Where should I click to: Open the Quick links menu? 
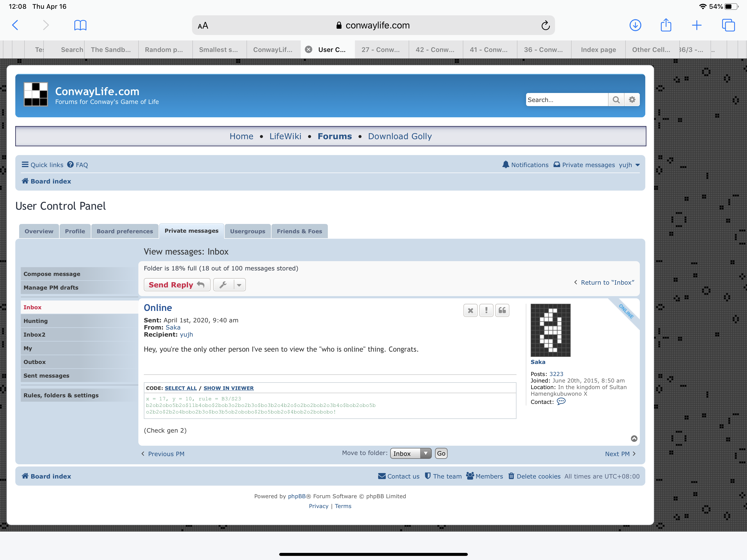[x=43, y=165]
